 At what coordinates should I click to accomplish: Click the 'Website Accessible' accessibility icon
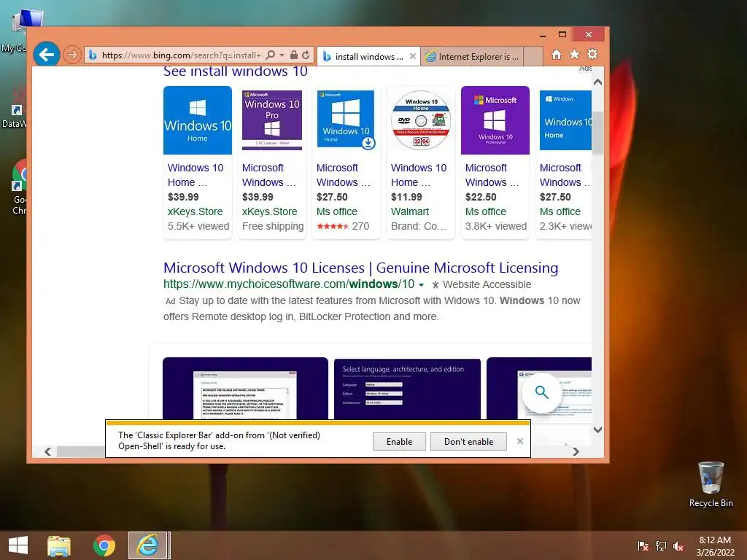pyautogui.click(x=435, y=285)
